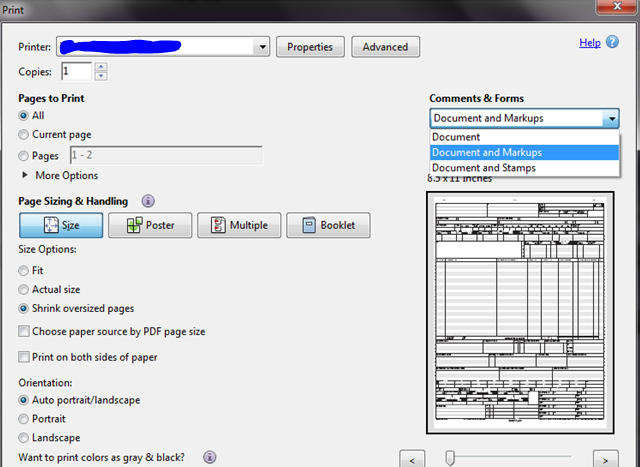Click the info icon beside gray & black question
The image size is (640, 467).
pos(209,457)
